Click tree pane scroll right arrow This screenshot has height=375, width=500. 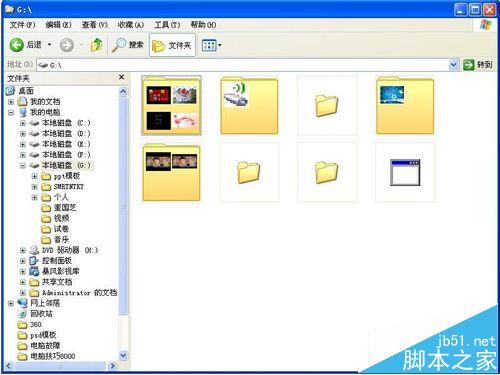113,366
